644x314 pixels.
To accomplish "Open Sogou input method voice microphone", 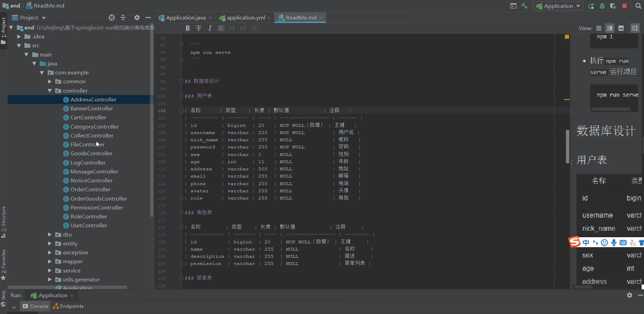I will tap(614, 243).
